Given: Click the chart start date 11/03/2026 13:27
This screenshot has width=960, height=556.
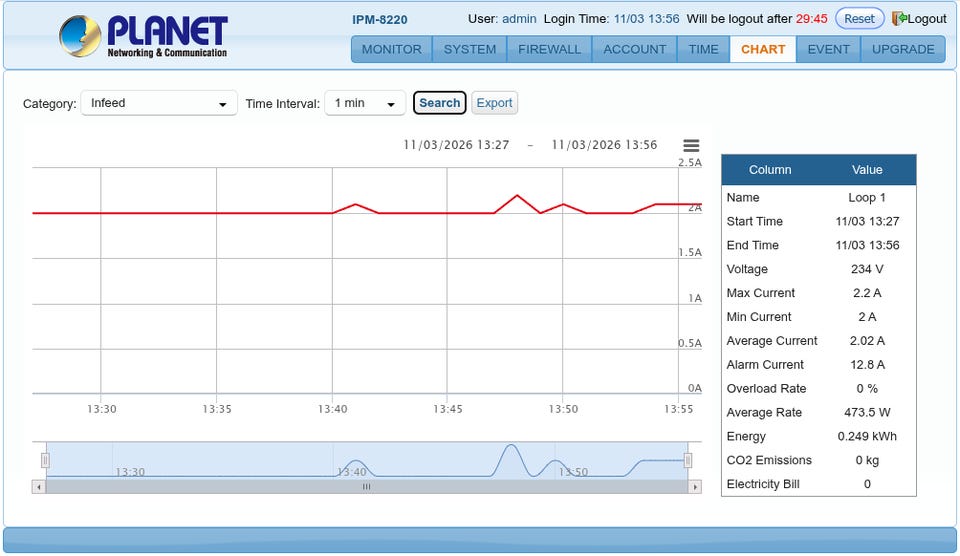Looking at the screenshot, I should 456,145.
